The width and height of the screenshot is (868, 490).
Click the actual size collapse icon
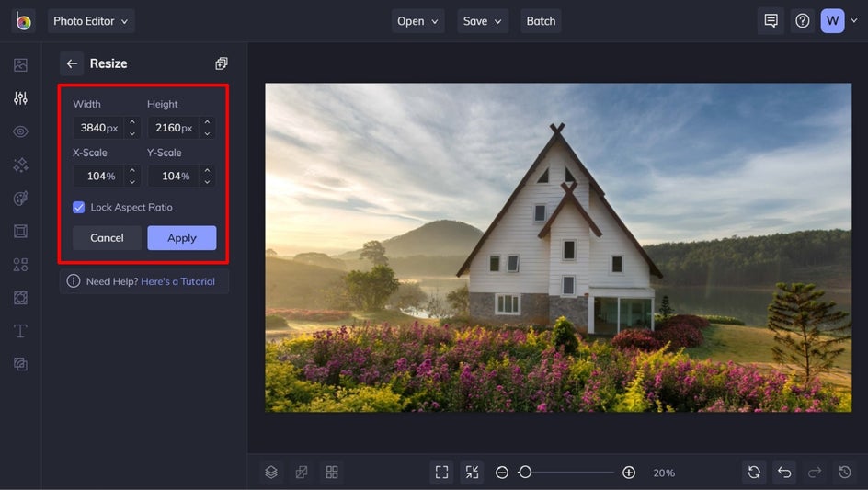point(472,472)
